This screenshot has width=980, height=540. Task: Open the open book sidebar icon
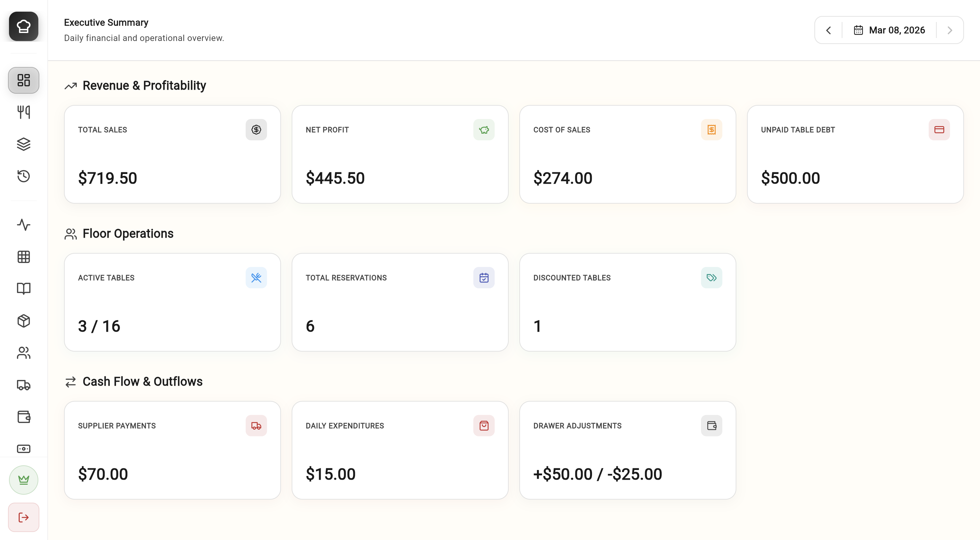tap(24, 289)
